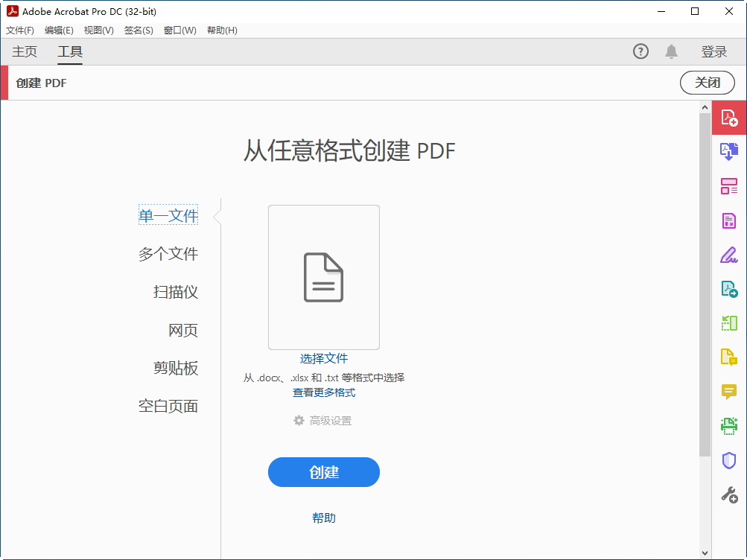Open the 窗口 menu
The image size is (747, 560).
179,30
